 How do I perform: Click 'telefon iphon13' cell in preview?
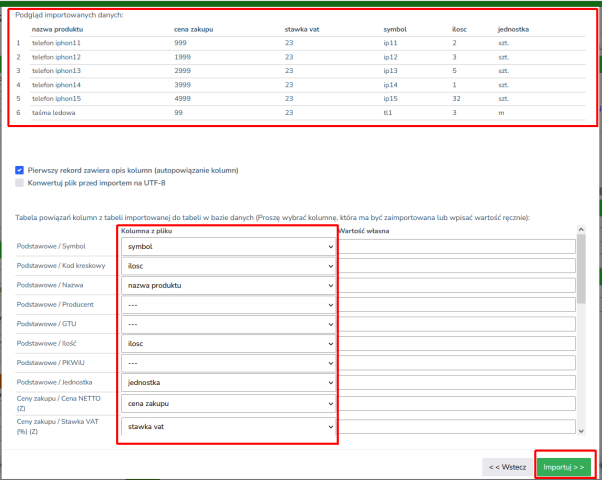[x=56, y=71]
